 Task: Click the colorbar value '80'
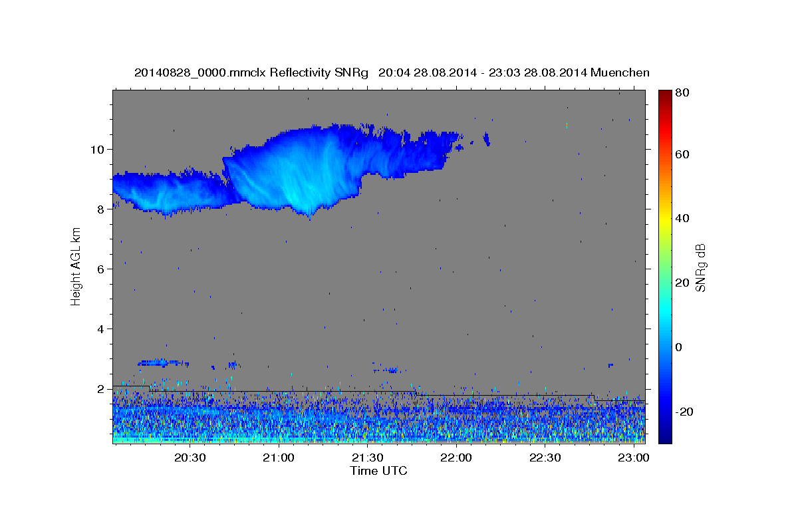(x=684, y=92)
